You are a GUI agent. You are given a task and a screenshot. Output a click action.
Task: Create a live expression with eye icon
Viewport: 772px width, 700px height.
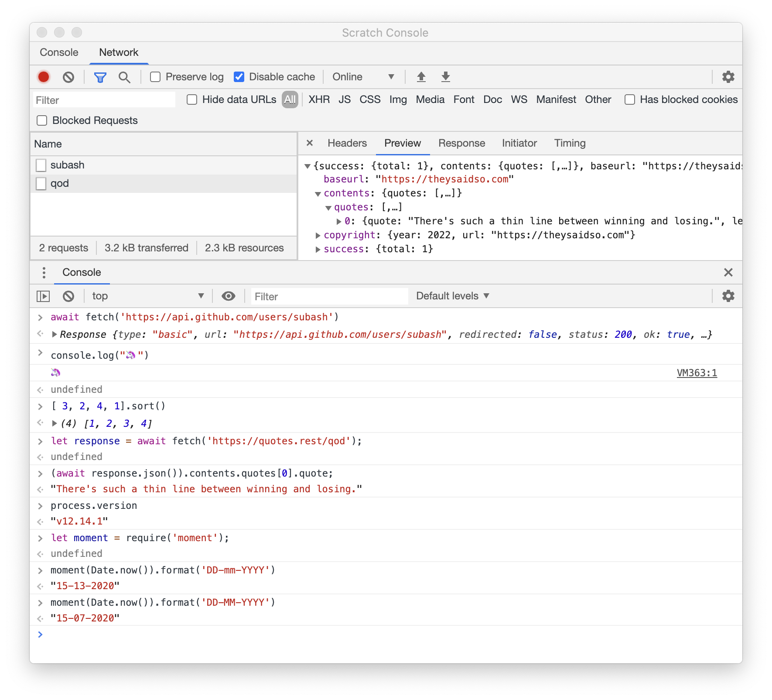click(228, 296)
